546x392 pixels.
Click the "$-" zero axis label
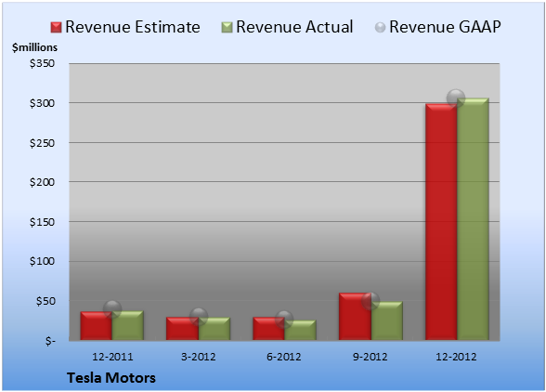coord(50,341)
